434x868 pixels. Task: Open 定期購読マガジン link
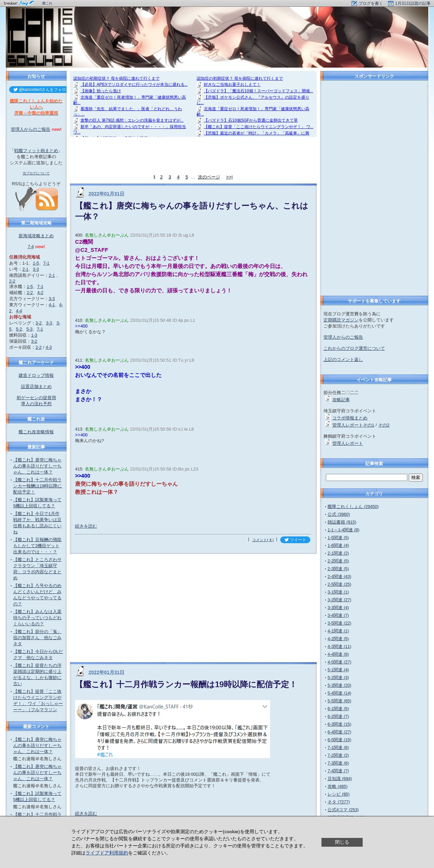tap(341, 320)
